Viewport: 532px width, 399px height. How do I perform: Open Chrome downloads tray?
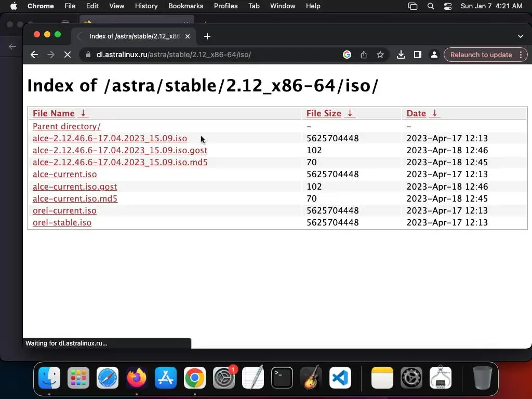pyautogui.click(x=401, y=55)
